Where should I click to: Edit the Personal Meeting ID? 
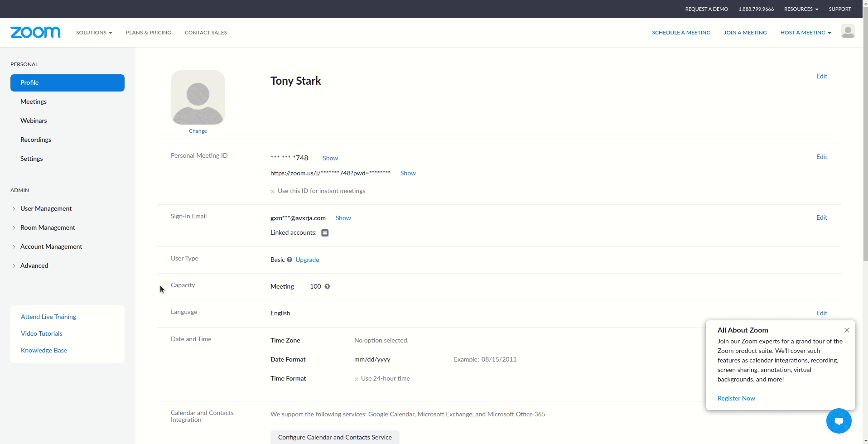tap(821, 157)
